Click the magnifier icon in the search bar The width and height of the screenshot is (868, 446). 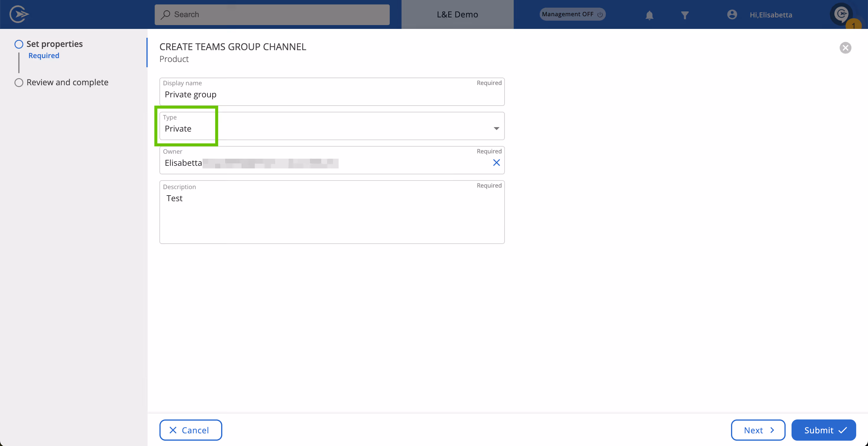tap(165, 14)
